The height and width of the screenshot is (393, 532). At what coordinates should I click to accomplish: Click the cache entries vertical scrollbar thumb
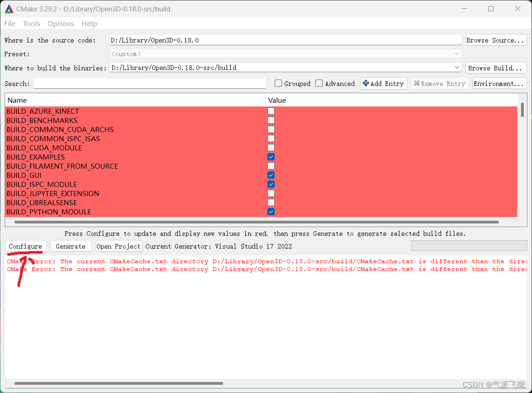[x=522, y=110]
